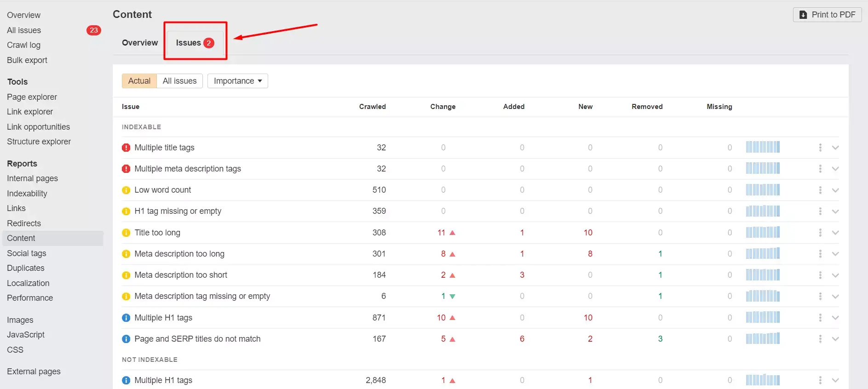The image size is (868, 389).
Task: Open three-dot menu for Multiple title tags
Action: click(x=820, y=148)
